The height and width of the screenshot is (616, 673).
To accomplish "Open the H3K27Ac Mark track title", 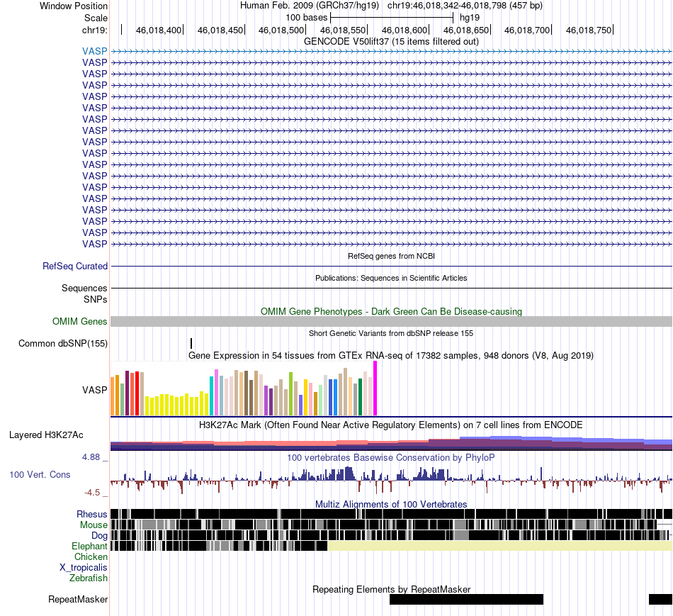I will pyautogui.click(x=391, y=425).
